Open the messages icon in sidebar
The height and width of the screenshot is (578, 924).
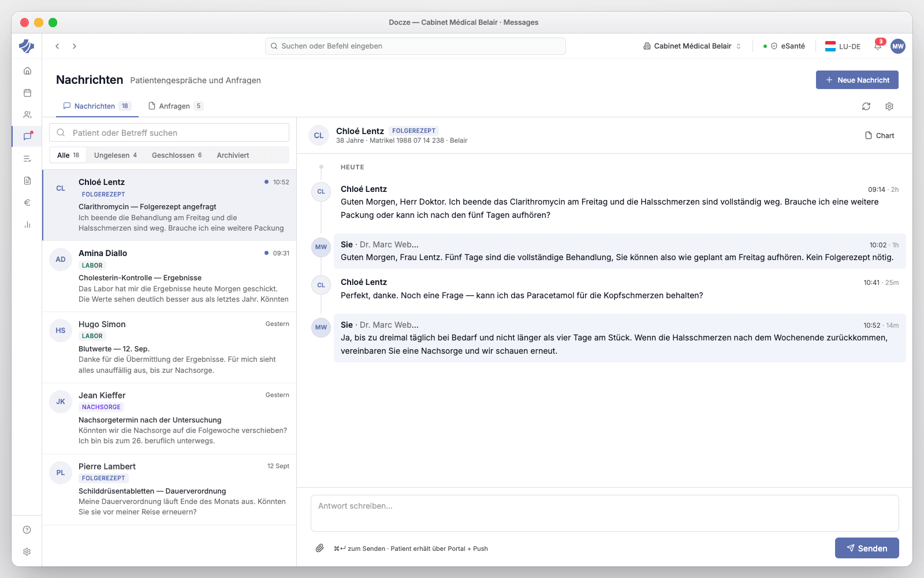click(27, 136)
